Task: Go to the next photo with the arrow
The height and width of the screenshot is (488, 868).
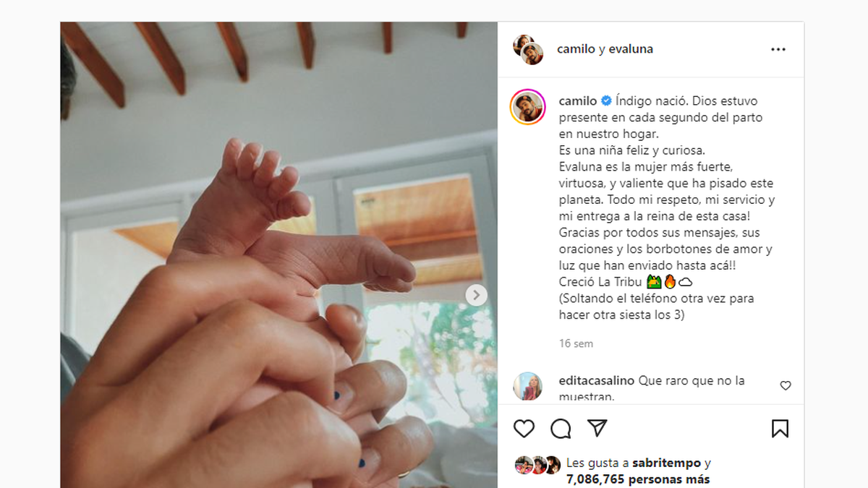Action: pos(476,295)
